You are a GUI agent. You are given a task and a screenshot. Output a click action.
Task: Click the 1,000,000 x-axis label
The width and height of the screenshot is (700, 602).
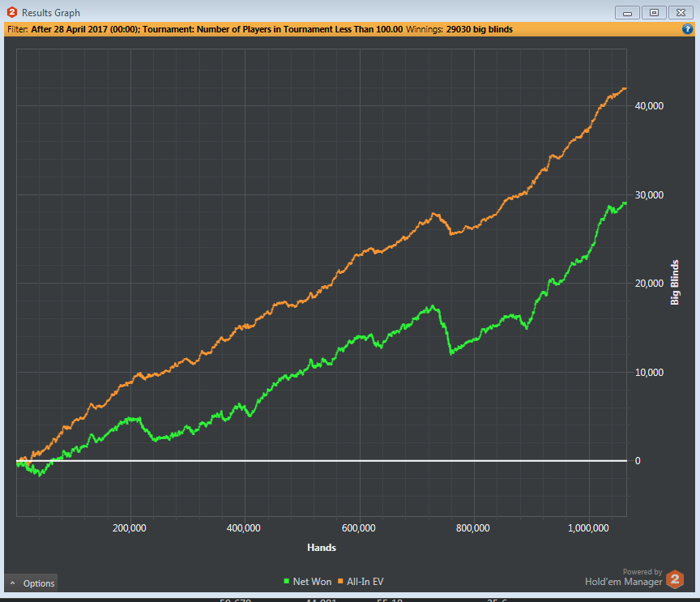point(588,528)
